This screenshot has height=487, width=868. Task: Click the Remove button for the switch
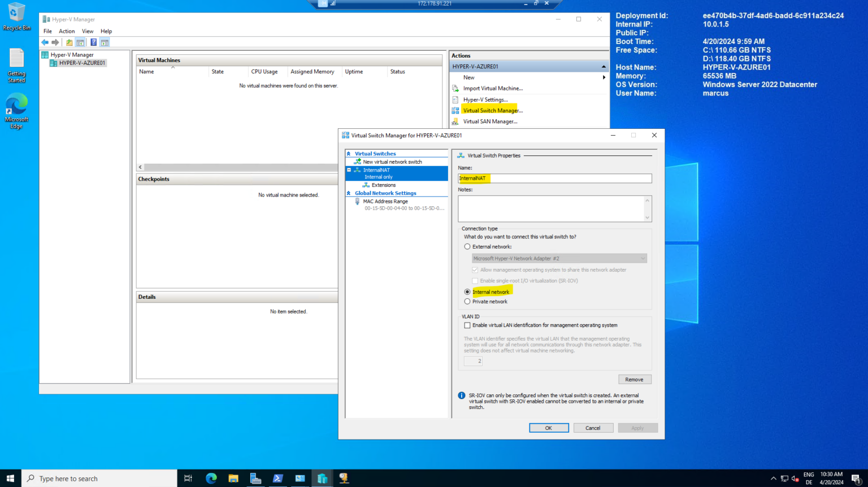635,379
